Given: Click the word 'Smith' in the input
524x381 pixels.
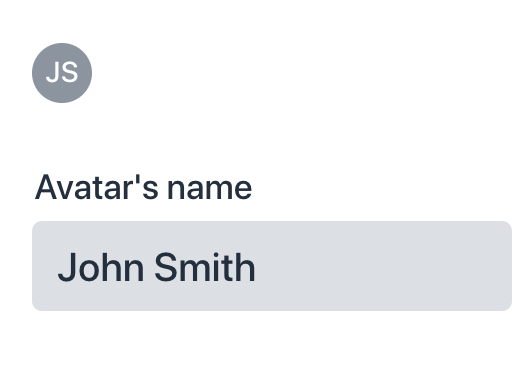Looking at the screenshot, I should (205, 267).
